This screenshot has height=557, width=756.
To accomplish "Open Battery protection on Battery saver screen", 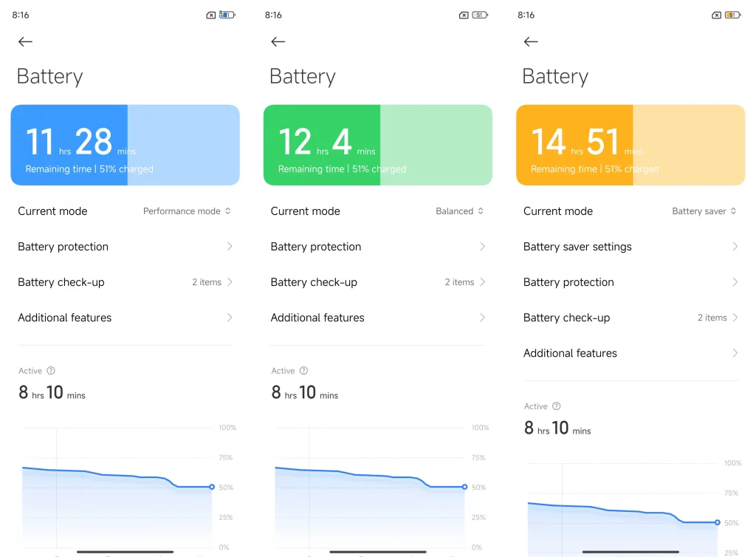I will coord(630,282).
